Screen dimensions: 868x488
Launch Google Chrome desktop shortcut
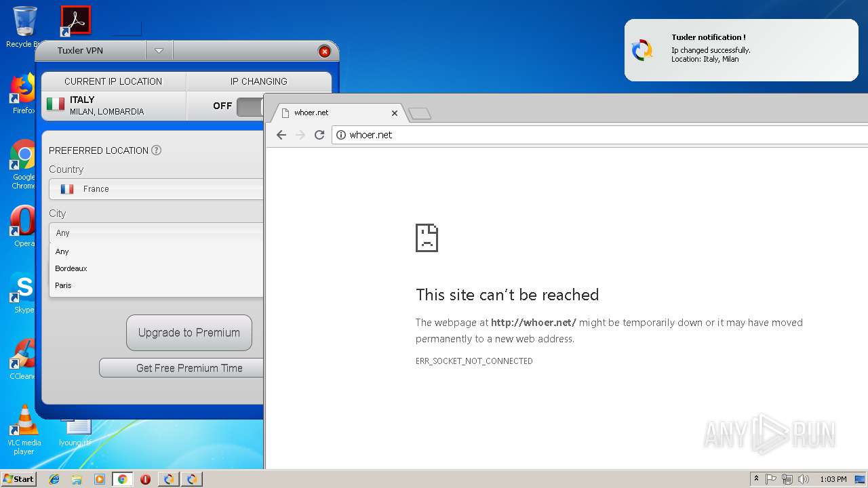[x=23, y=164]
